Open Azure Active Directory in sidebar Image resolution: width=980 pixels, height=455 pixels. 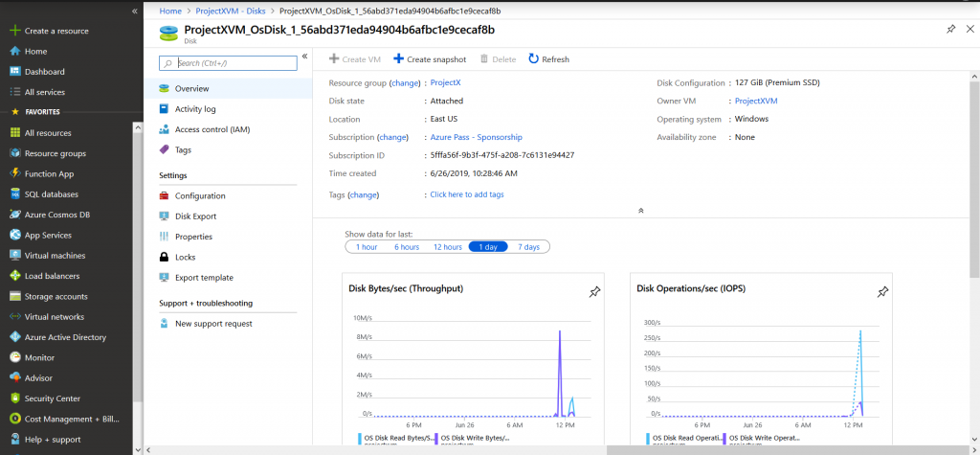pos(65,337)
